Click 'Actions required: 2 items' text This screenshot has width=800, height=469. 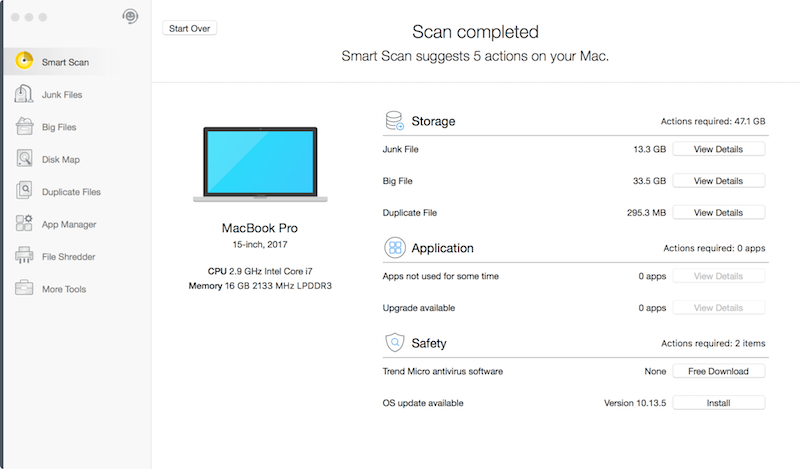[713, 343]
